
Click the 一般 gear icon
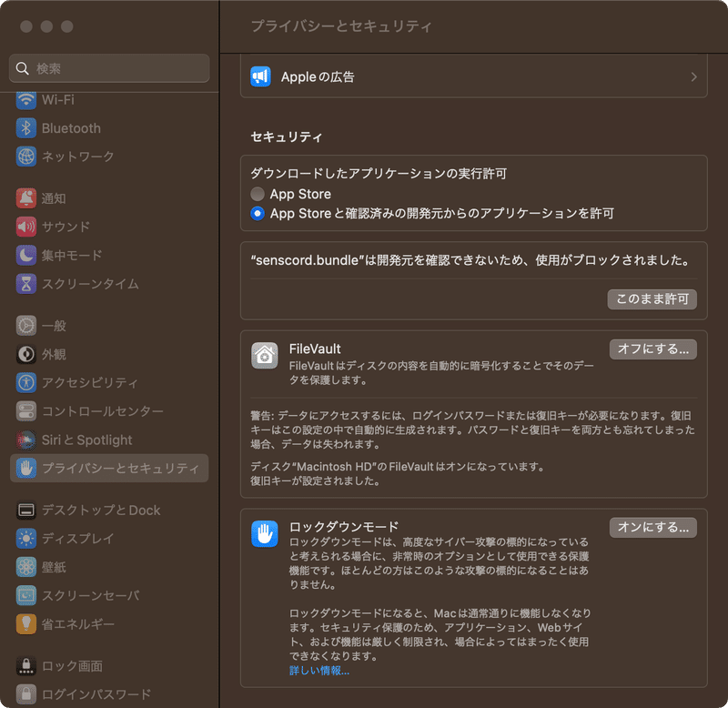(x=26, y=326)
